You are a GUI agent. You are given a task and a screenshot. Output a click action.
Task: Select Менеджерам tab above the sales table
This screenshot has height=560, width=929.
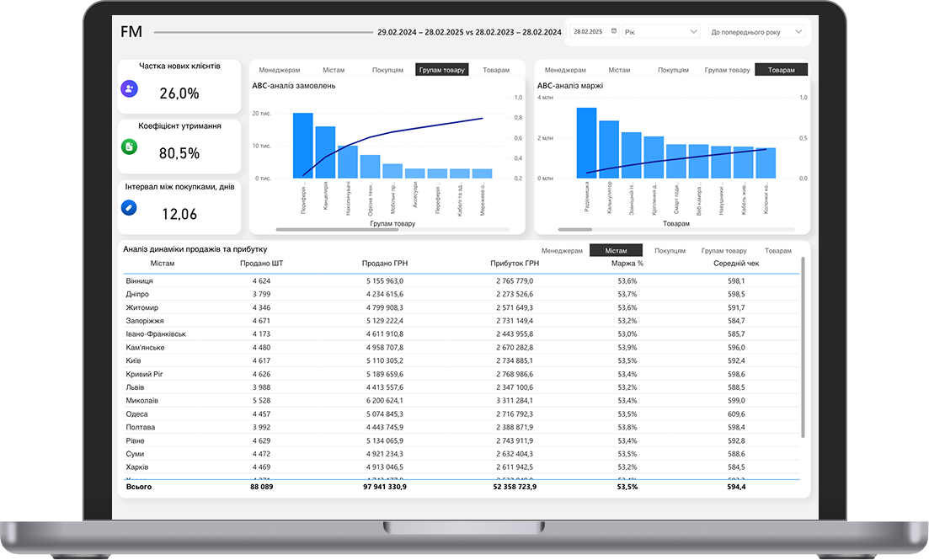(x=562, y=251)
